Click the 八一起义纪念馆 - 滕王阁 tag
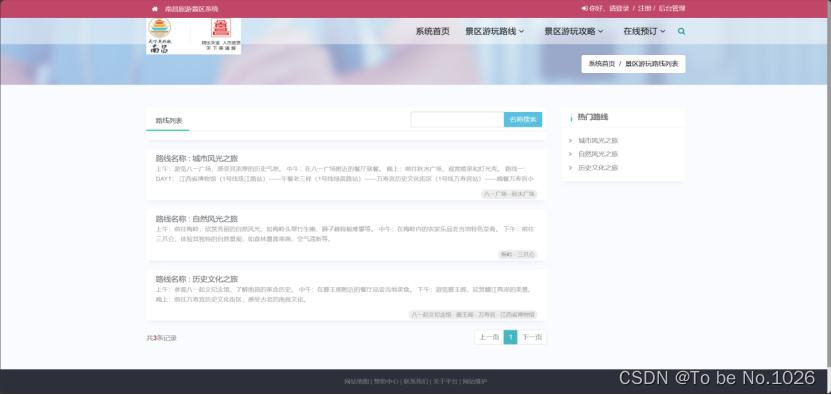Screen dimensions: 831x395 pos(473,315)
